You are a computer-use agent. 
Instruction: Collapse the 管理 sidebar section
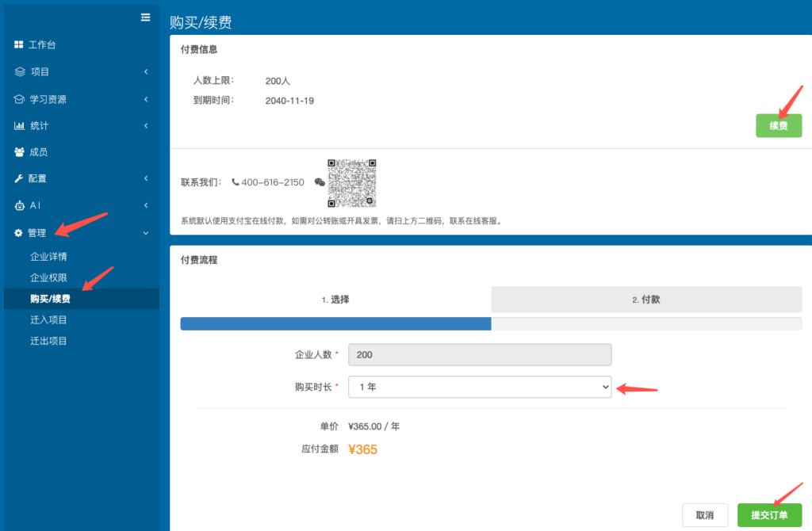coord(145,232)
